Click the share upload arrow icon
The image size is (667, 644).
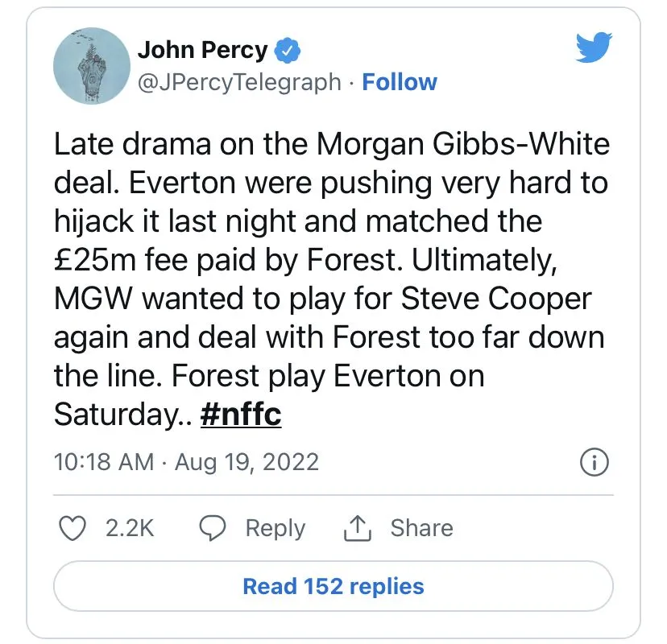(355, 528)
